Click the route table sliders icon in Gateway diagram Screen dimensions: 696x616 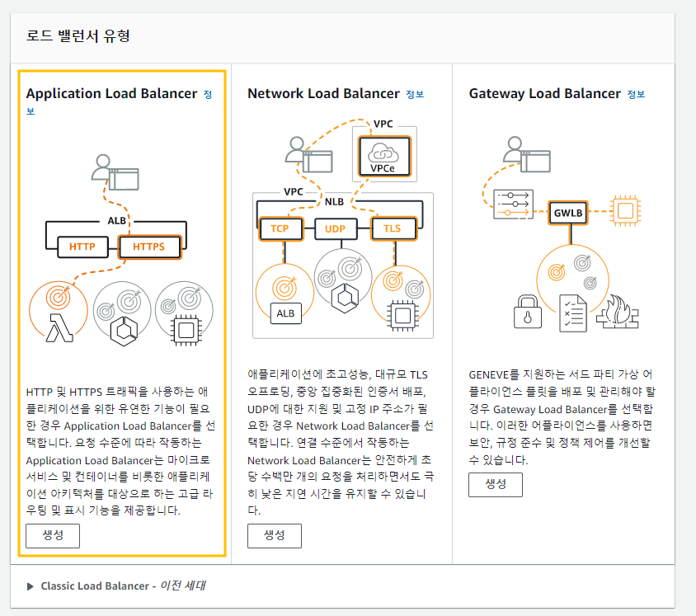coord(513,205)
